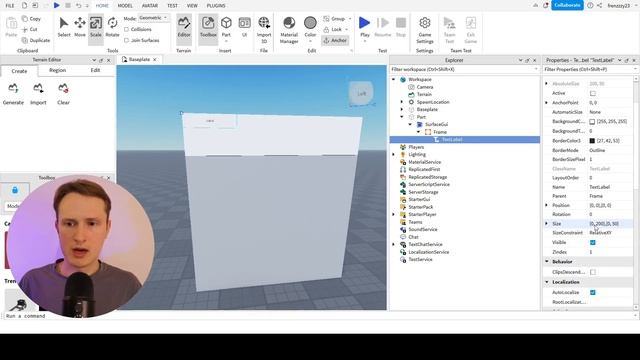This screenshot has width=640, height=360.
Task: Select Lighting in Explorer
Action: 417,155
